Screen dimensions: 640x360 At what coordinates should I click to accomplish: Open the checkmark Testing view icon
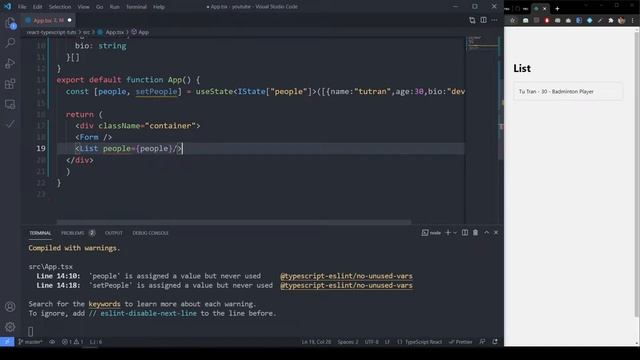[10, 124]
